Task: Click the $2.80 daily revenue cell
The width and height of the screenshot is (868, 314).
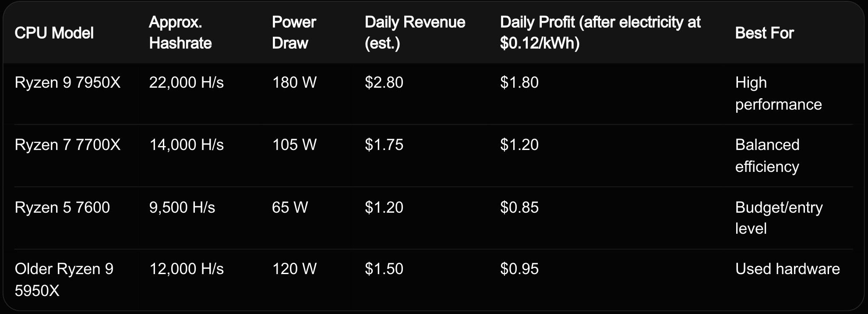Action: [384, 82]
